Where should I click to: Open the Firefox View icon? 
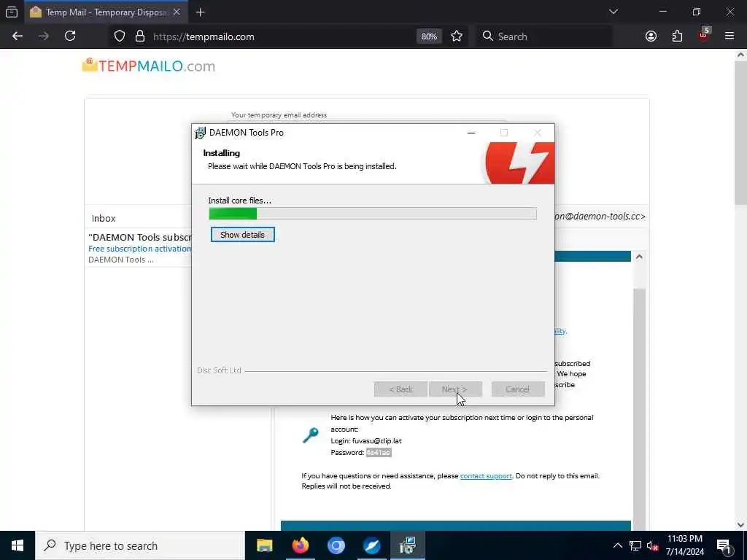pos(12,12)
